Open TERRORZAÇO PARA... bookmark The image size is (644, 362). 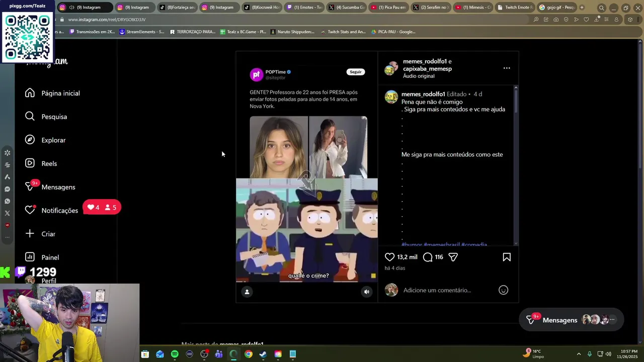[x=193, y=32]
